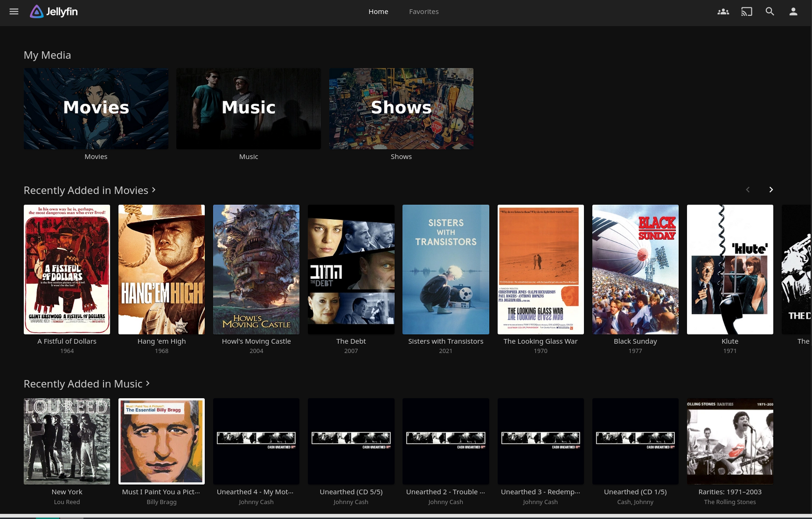Image resolution: width=812 pixels, height=519 pixels.
Task: Open the Klute movie poster
Action: 730,270
